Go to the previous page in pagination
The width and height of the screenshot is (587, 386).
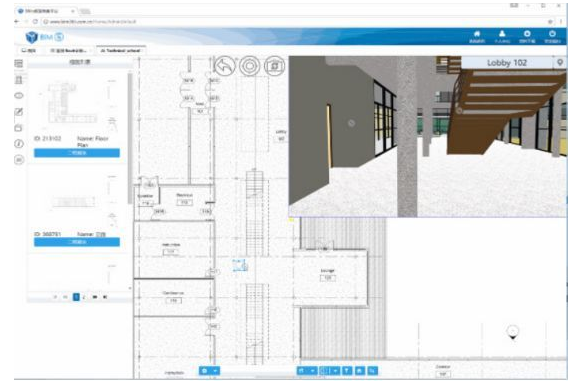[65, 297]
